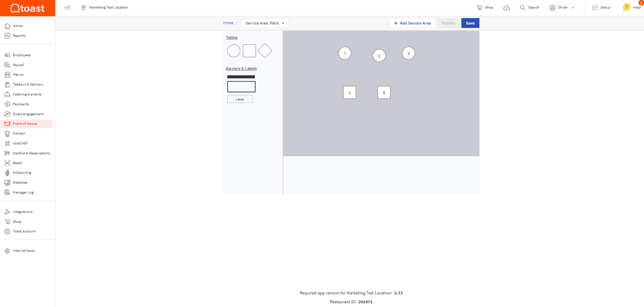This screenshot has width=644, height=307.
Task: Open the Service Area: Patio dropdown
Action: [x=265, y=23]
